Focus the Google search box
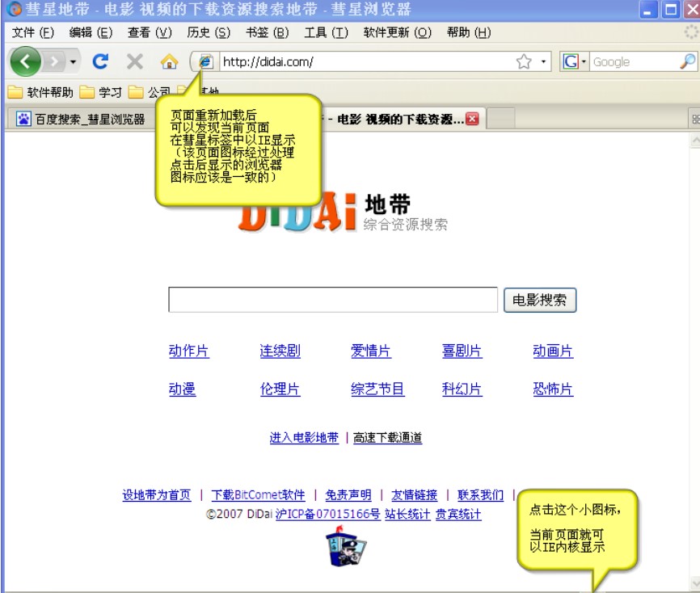 click(634, 61)
